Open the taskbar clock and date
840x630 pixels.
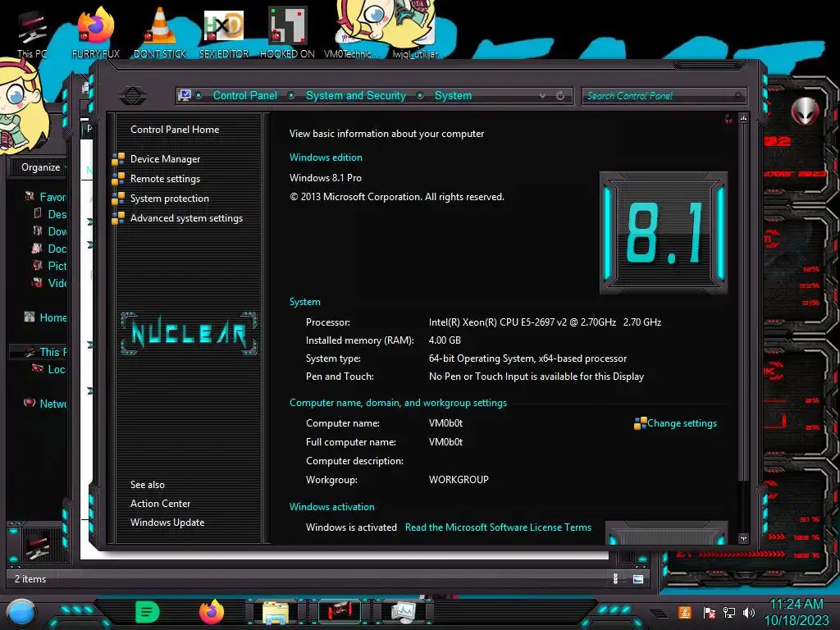point(796,612)
